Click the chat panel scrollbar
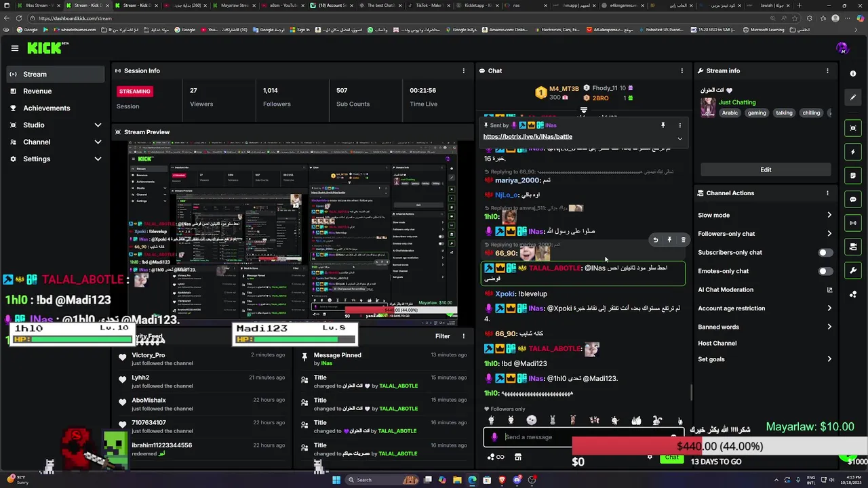The width and height of the screenshot is (868, 488). (691, 392)
